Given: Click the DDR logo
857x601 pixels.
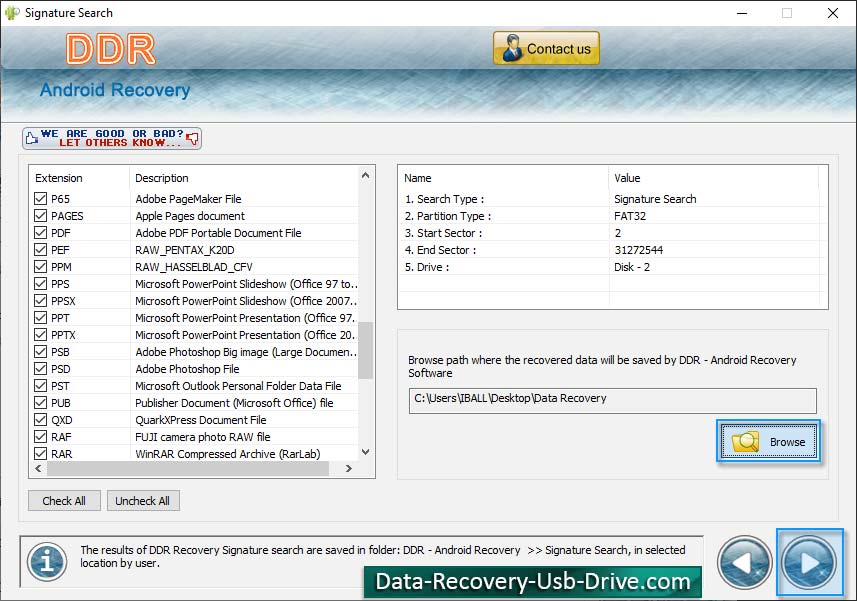Looking at the screenshot, I should [111, 49].
